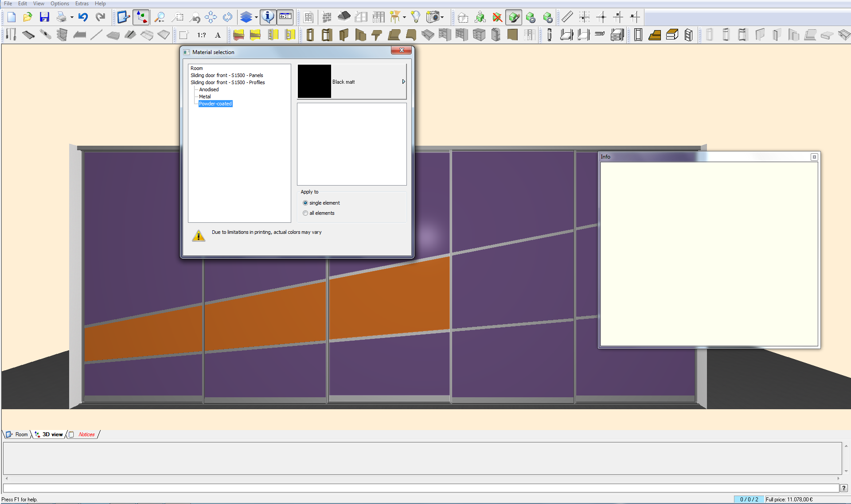The image size is (851, 504).
Task: Open the print button dropdown arrow
Action: click(x=72, y=18)
